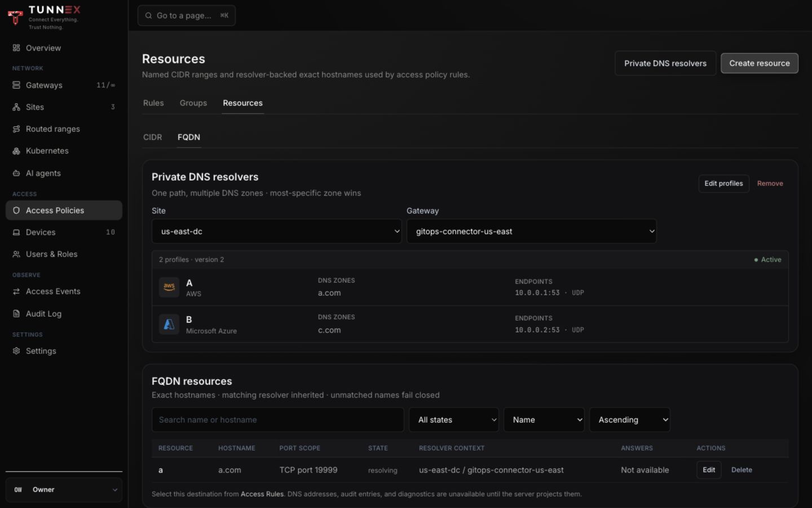Switch to the Groups tab
812x508 pixels.
(193, 103)
